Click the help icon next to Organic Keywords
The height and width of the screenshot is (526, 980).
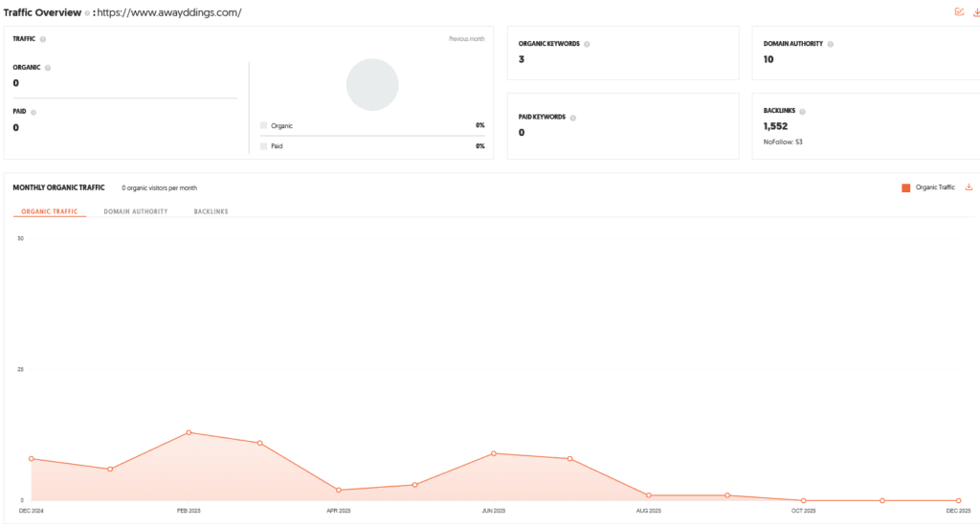point(587,44)
